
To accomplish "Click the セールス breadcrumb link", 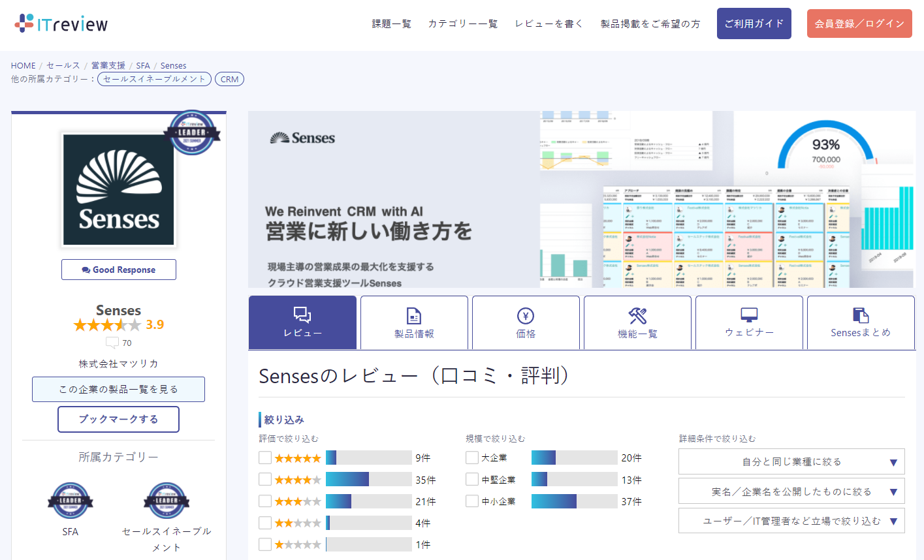I will point(63,65).
